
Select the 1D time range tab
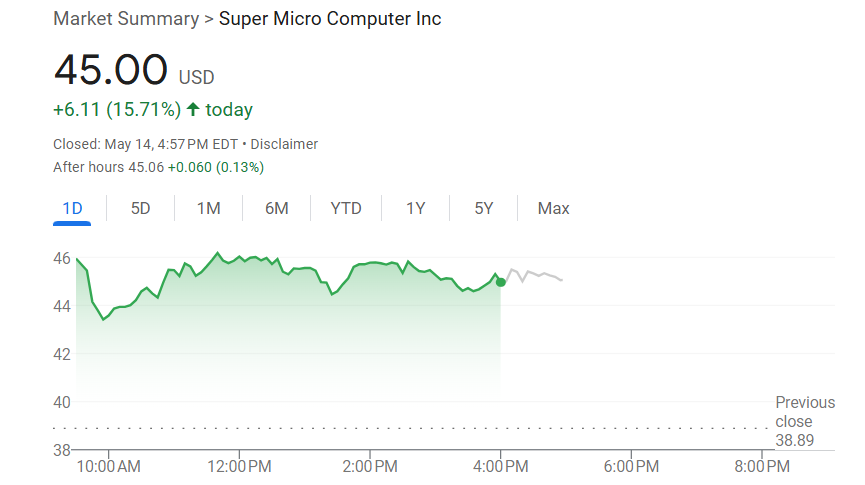pos(72,209)
